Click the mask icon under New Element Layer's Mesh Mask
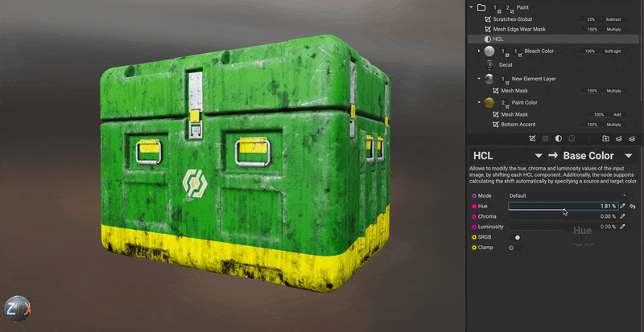644x332 pixels. coord(496,91)
